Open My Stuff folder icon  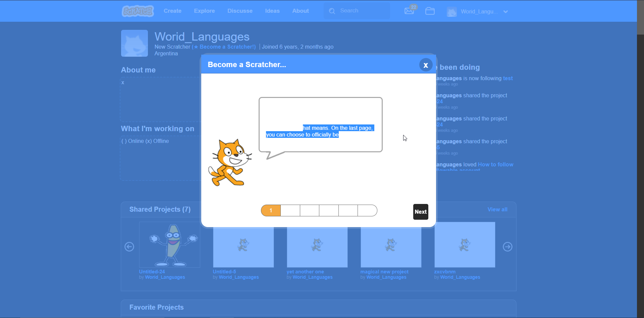click(x=430, y=11)
